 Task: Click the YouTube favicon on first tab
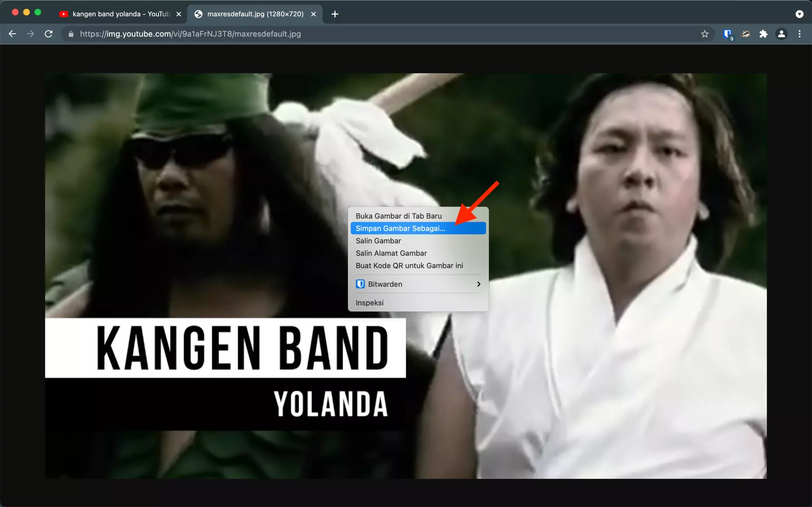click(x=64, y=14)
